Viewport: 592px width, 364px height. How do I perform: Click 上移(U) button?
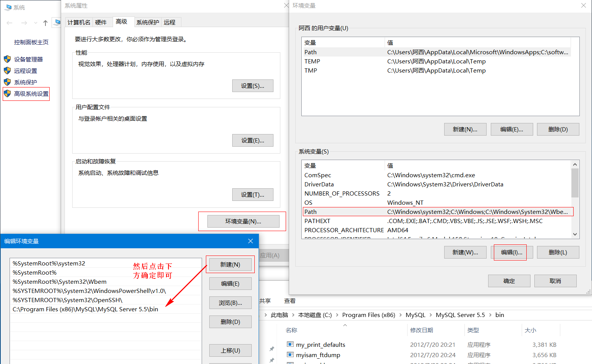230,351
